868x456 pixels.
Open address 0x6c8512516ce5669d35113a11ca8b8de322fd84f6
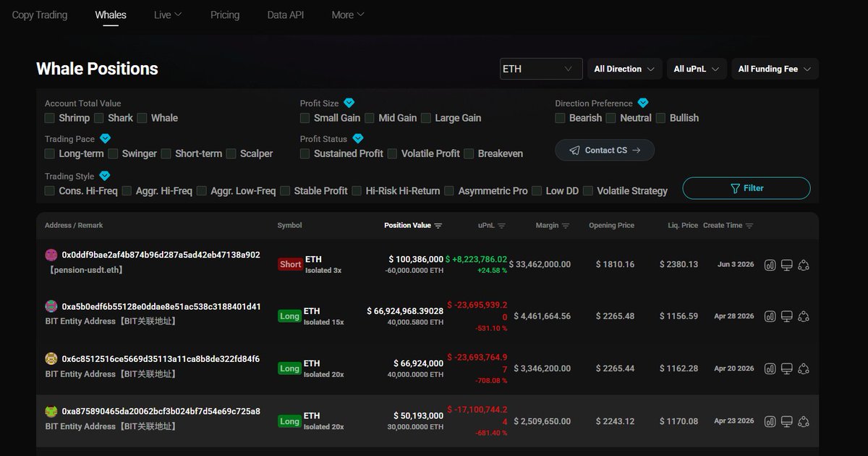161,359
